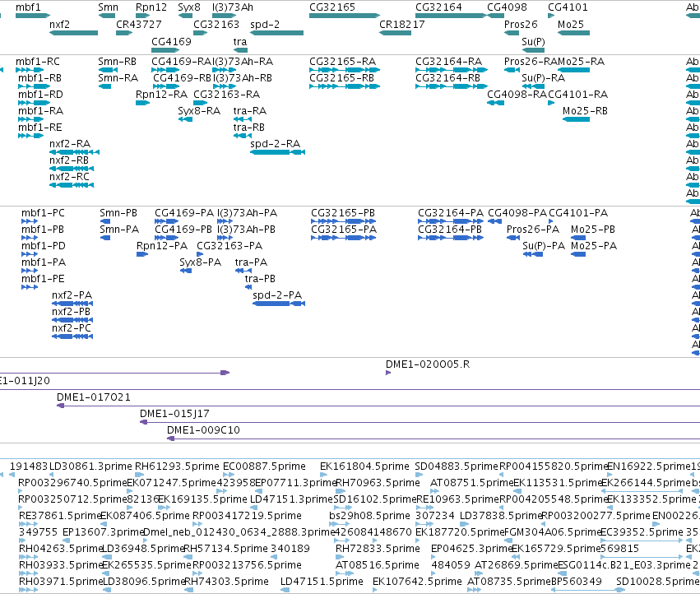Open transcript Smn-RB
This screenshot has height=594, width=700.
tap(117, 61)
